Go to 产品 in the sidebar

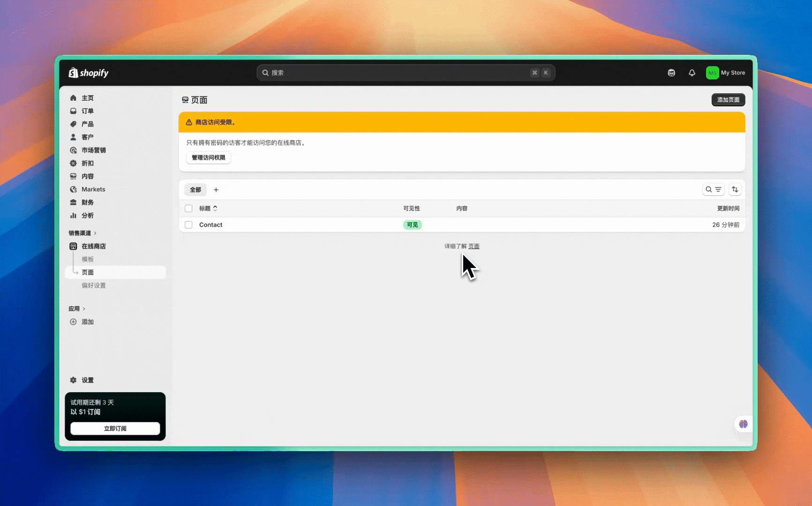(88, 124)
